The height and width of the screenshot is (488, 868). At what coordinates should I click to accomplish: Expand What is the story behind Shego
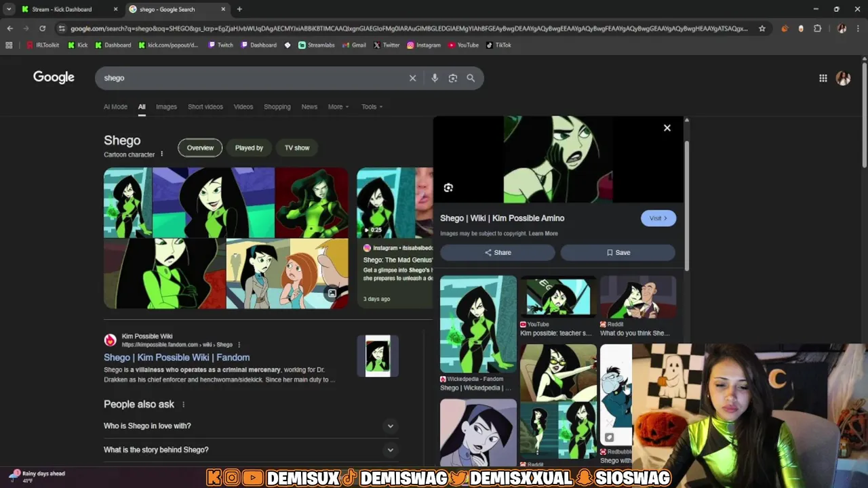coord(251,449)
